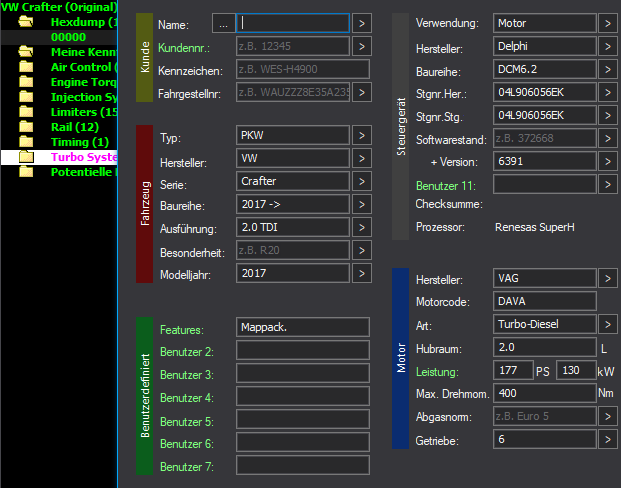
Task: Click into the Kundennr. field
Action: (x=293, y=46)
